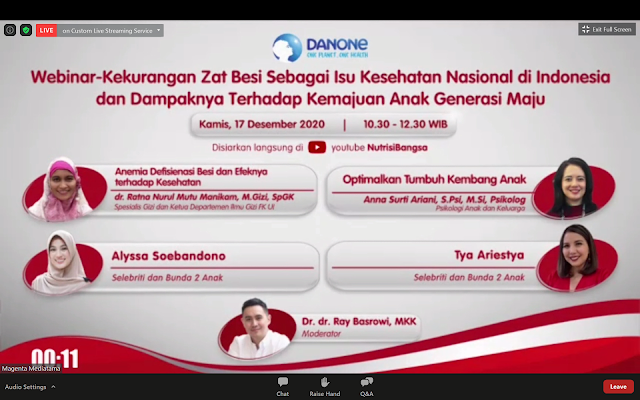This screenshot has height=400, width=640.
Task: Click 'Dr. dr. Ray Basrowi, MKK' text
Action: (359, 321)
